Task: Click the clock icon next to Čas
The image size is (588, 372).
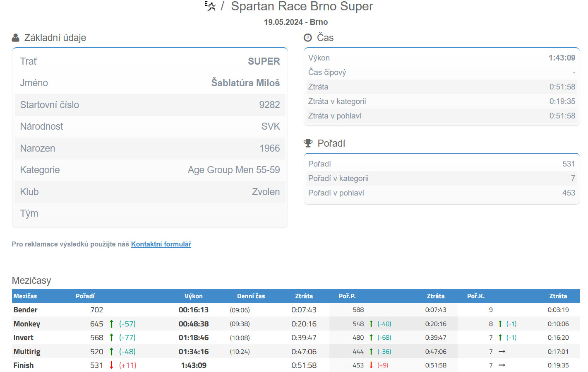Action: point(308,38)
